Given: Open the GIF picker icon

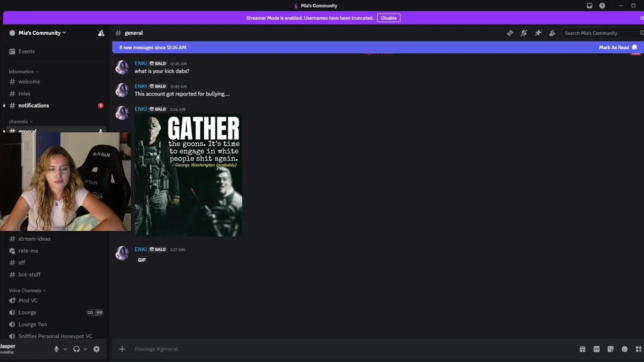Looking at the screenshot, I should (x=597, y=349).
